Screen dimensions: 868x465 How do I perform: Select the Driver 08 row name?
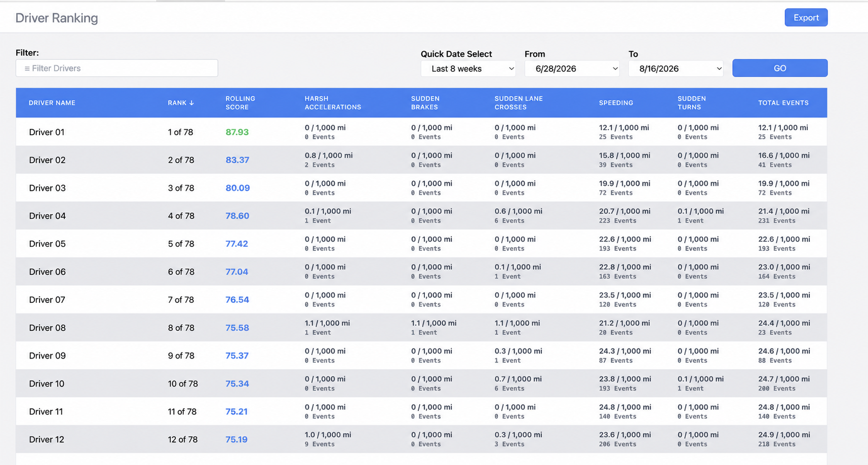click(47, 328)
